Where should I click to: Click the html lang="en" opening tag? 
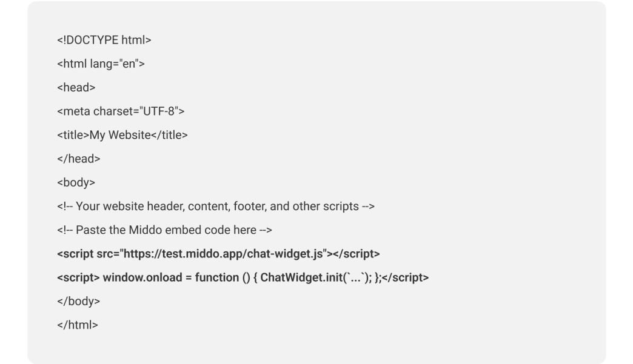[101, 64]
